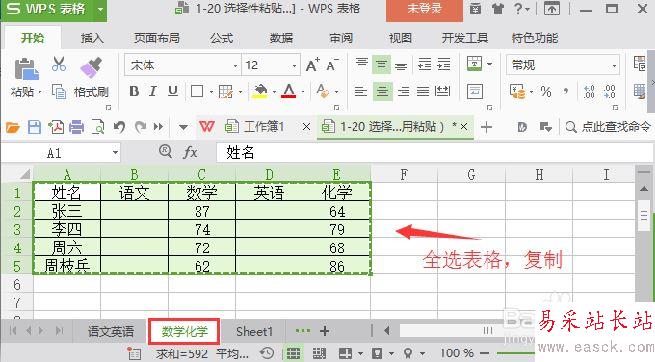Screen dimensions: 655x362
Task: Apply percent style
Action: (546, 91)
